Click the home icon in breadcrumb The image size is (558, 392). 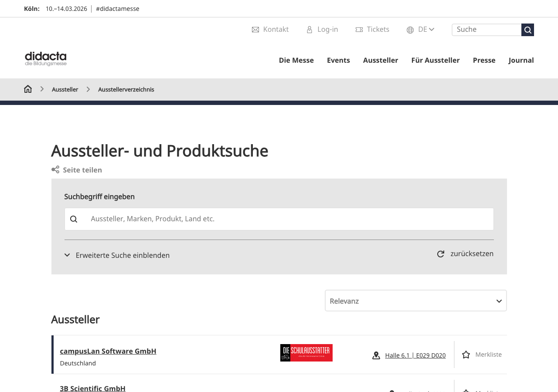pos(28,89)
